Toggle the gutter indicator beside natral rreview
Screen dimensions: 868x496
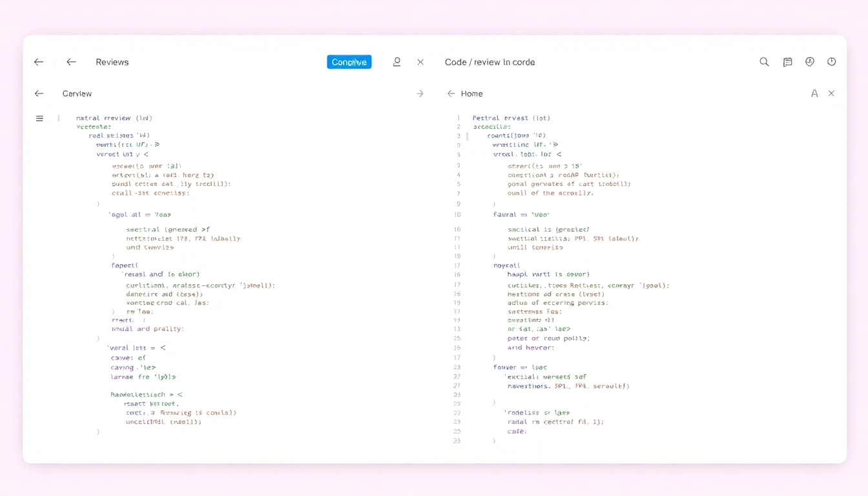coord(58,118)
